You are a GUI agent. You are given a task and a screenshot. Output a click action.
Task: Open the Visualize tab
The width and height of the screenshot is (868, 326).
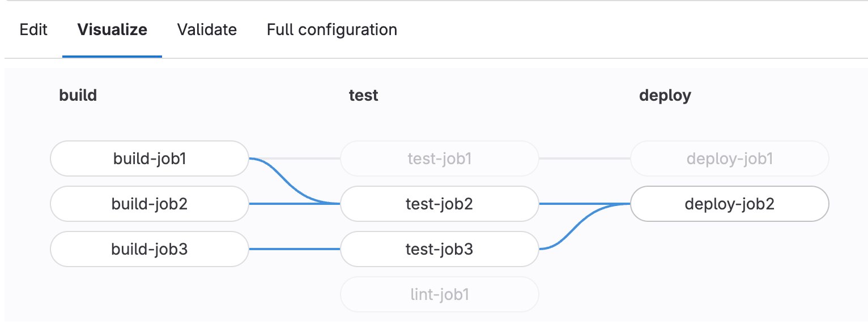tap(112, 29)
